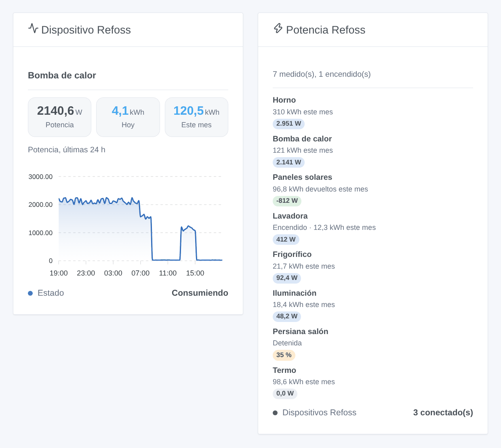Open the 4,1 kWh Hoy tile
Viewport: 501px width, 448px height.
[128, 117]
